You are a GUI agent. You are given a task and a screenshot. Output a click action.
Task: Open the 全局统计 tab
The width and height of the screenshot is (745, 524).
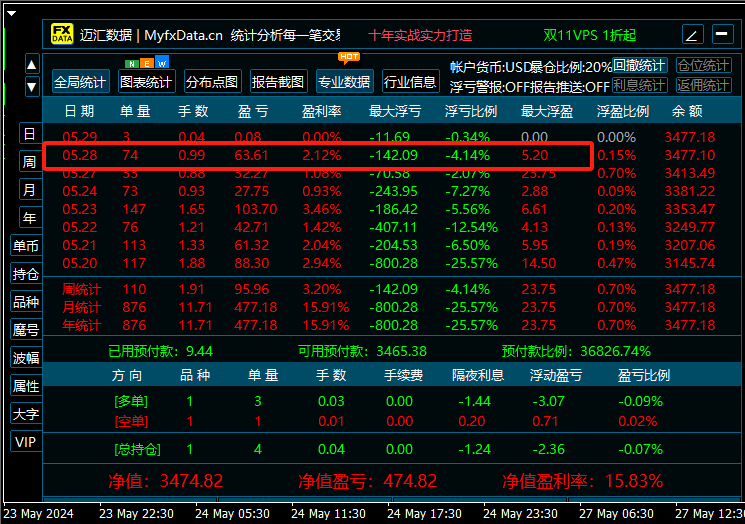click(x=80, y=82)
